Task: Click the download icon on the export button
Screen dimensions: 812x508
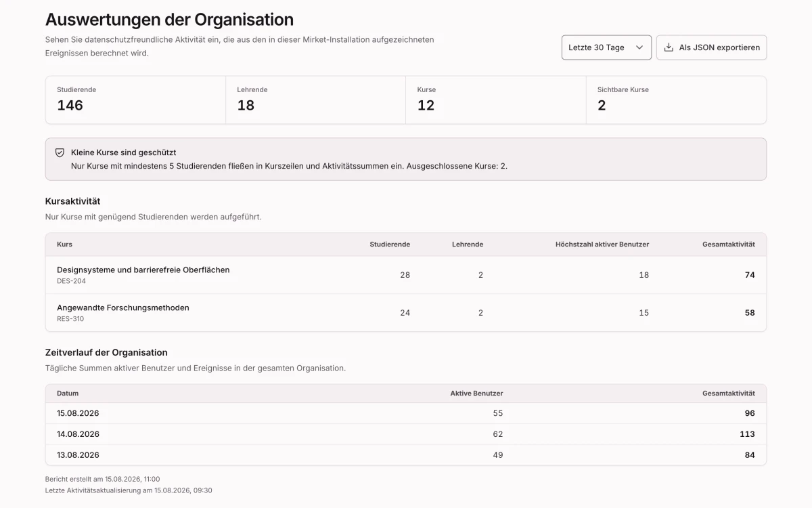Action: [669, 47]
